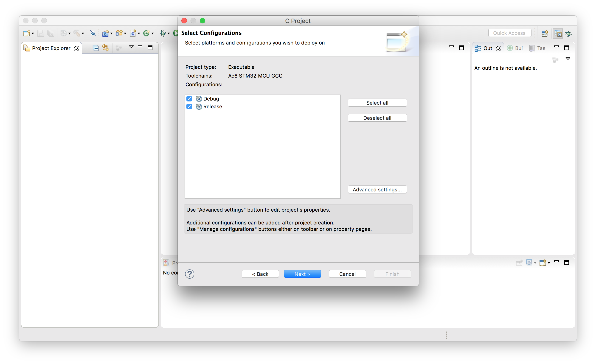Click the Quick Access search field

(x=509, y=33)
